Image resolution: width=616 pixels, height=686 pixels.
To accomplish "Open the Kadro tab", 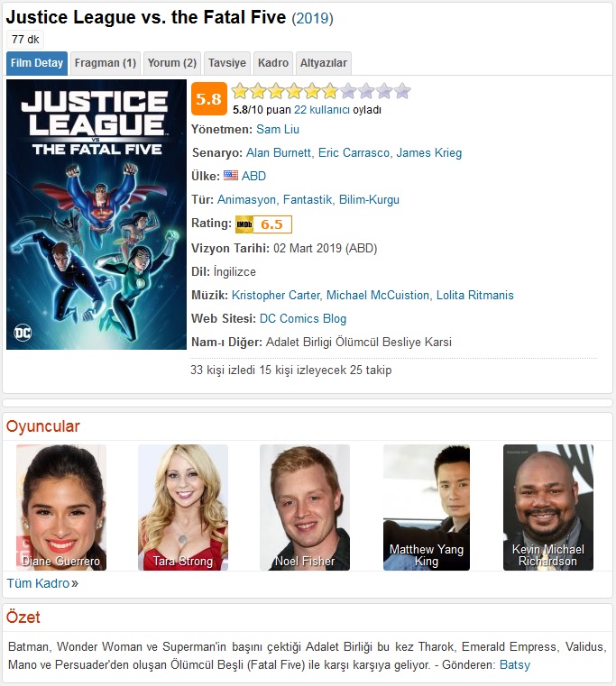I will [x=273, y=63].
